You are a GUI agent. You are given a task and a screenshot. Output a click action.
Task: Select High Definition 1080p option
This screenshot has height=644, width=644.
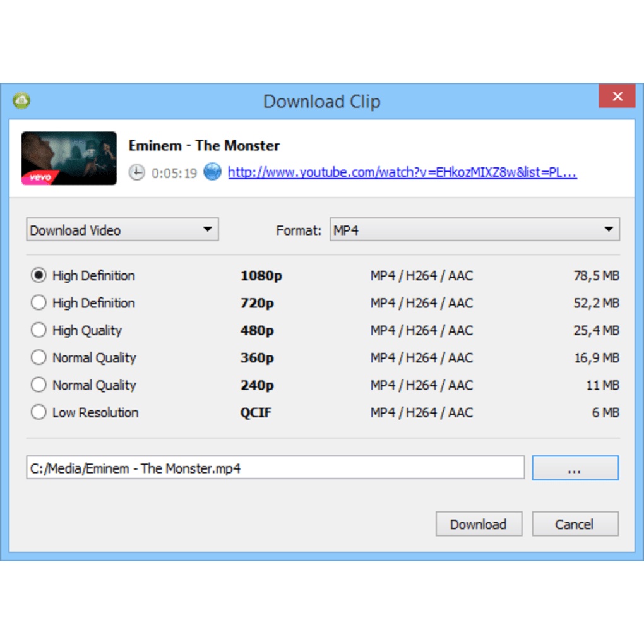pos(39,275)
